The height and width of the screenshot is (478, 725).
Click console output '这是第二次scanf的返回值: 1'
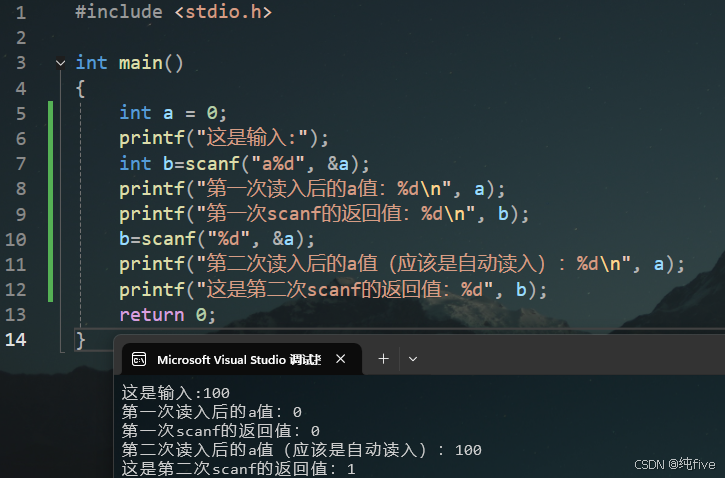[x=239, y=468]
